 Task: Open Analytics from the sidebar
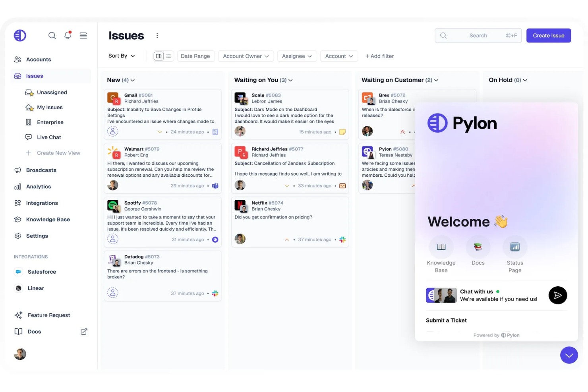coord(38,186)
